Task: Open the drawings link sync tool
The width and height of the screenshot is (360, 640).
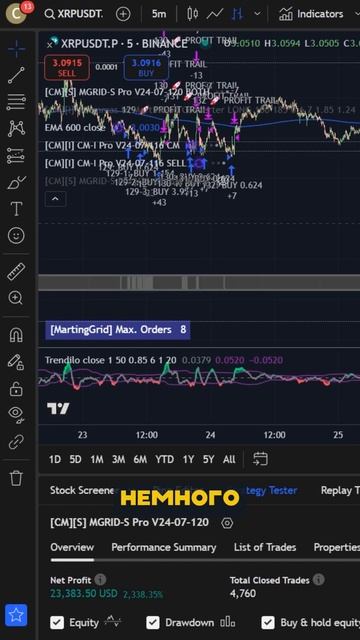Action: point(16,442)
